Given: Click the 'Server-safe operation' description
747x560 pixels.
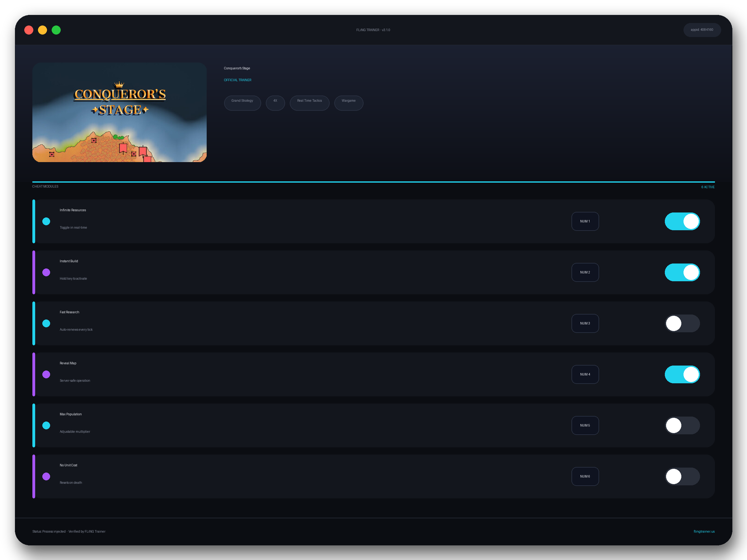Looking at the screenshot, I should coord(75,380).
